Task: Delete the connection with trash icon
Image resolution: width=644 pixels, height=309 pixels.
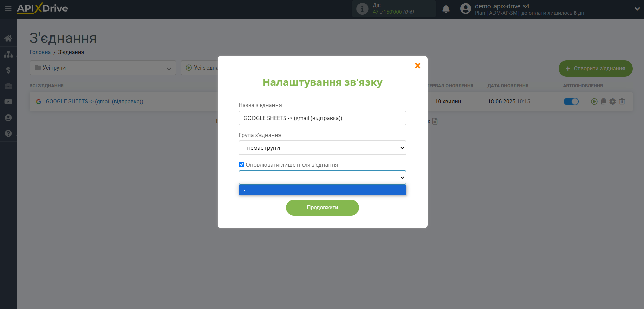Action: [x=622, y=101]
